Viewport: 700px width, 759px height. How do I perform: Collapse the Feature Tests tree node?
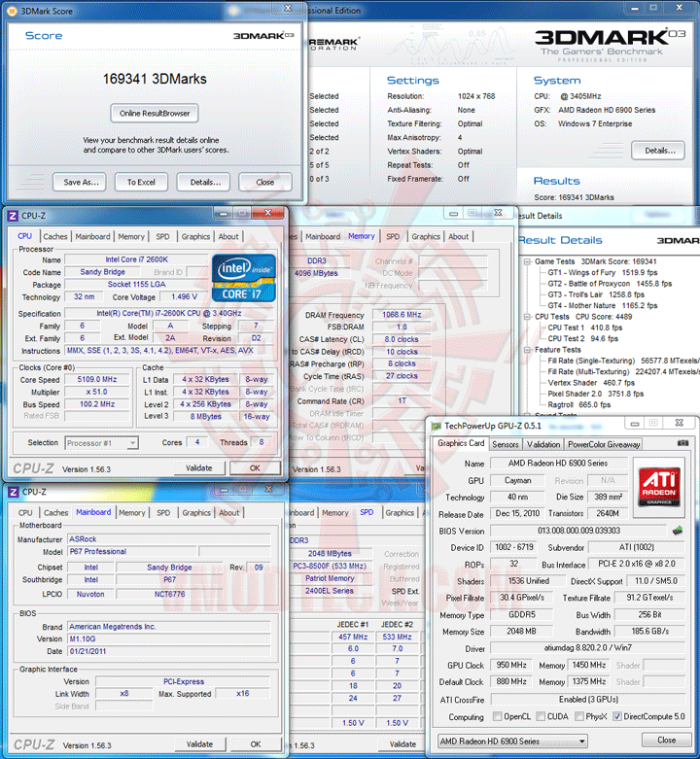527,350
